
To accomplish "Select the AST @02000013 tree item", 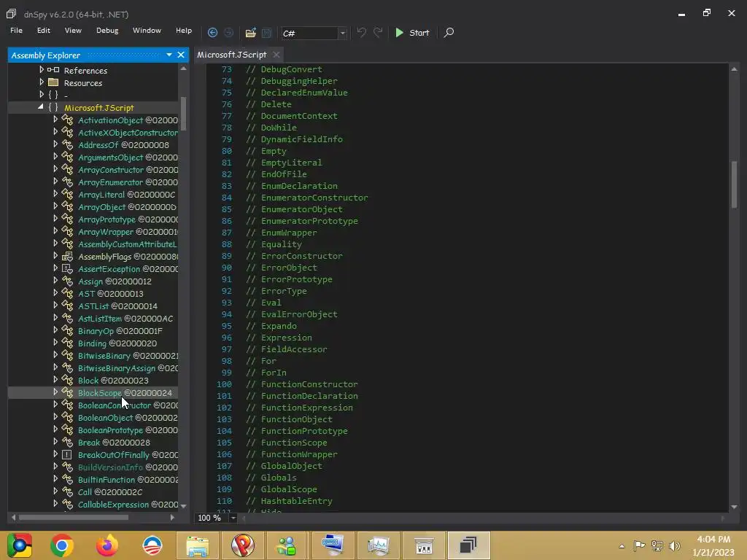I will click(111, 294).
